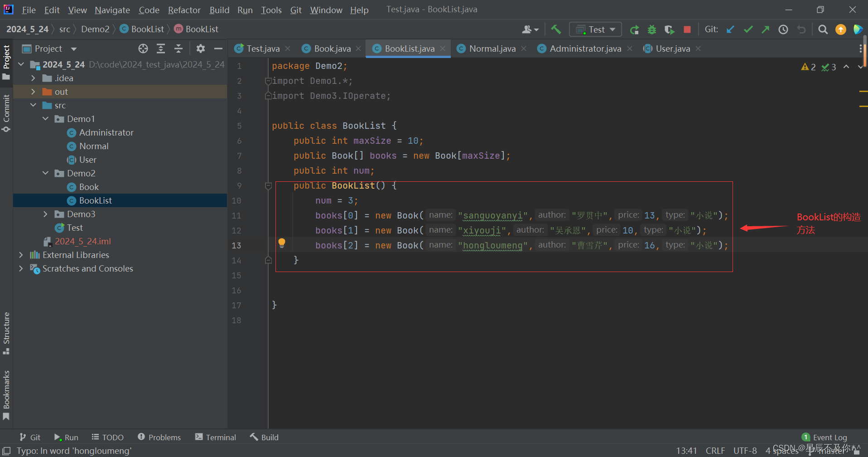Run Test with coverage
This screenshot has width=868, height=457.
(x=670, y=29)
